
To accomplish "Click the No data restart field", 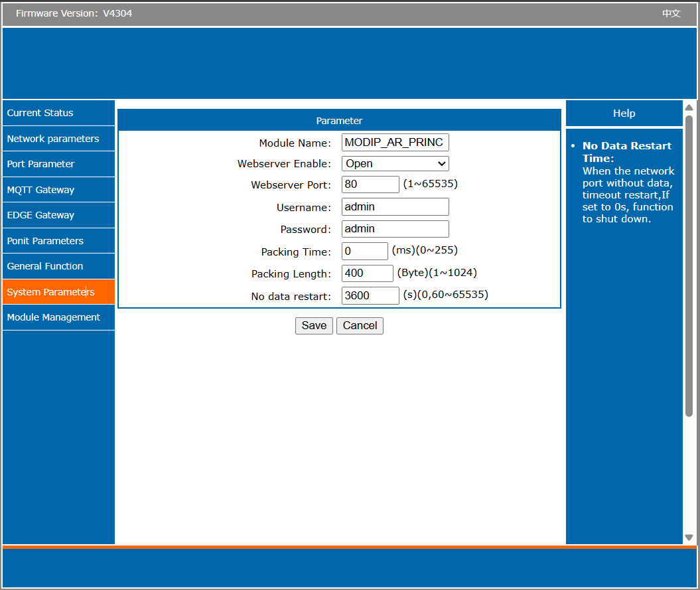I will click(370, 295).
